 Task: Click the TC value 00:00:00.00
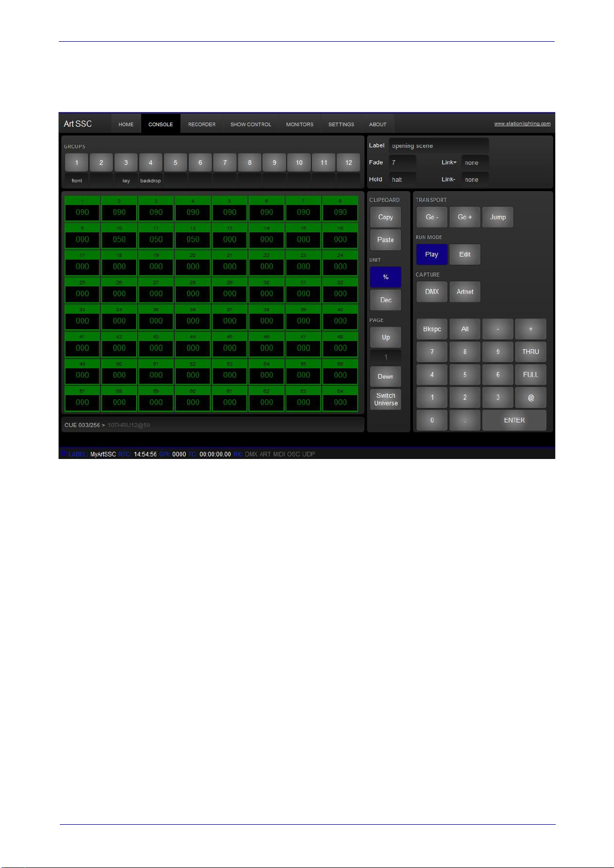pyautogui.click(x=215, y=454)
